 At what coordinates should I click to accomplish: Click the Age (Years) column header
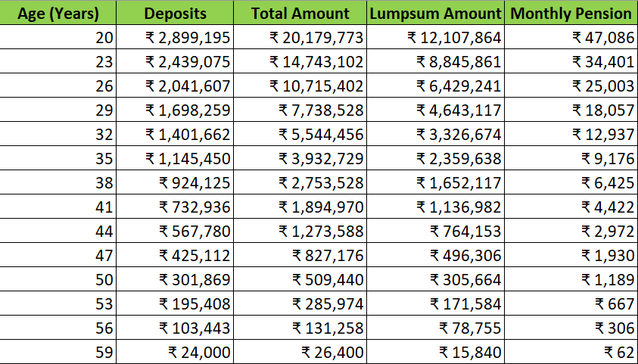(x=58, y=14)
